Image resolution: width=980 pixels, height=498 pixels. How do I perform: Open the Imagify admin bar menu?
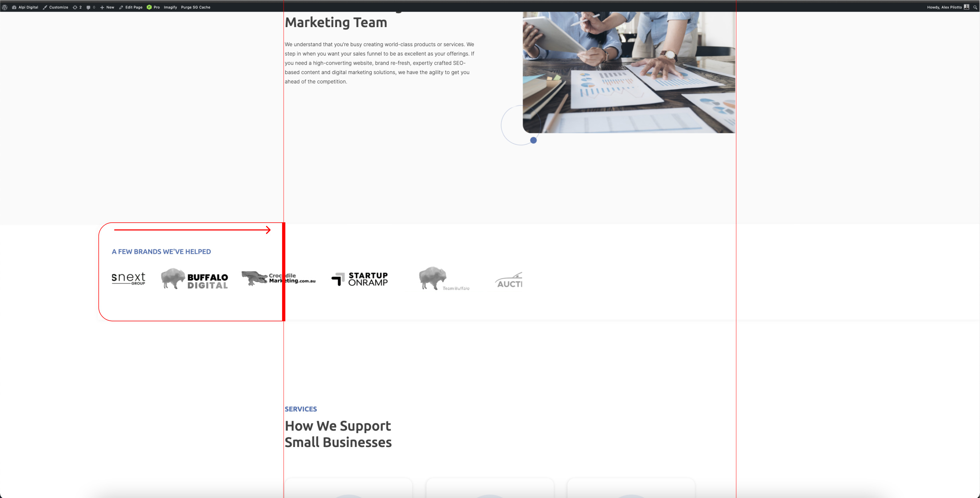click(x=171, y=7)
